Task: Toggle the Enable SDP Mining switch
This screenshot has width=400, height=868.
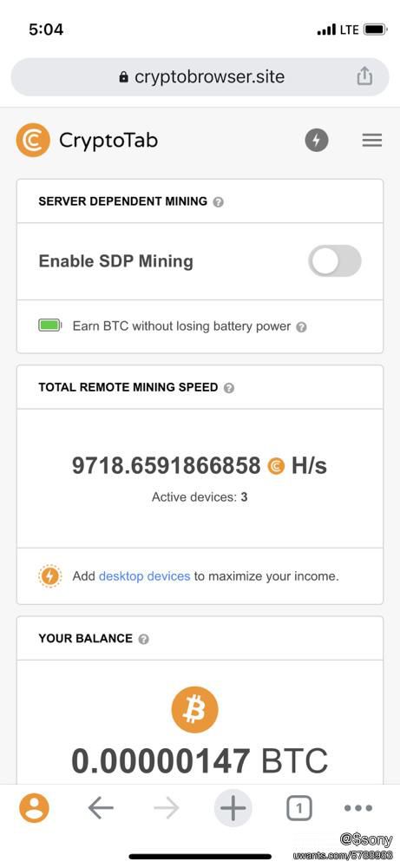Action: click(x=335, y=260)
